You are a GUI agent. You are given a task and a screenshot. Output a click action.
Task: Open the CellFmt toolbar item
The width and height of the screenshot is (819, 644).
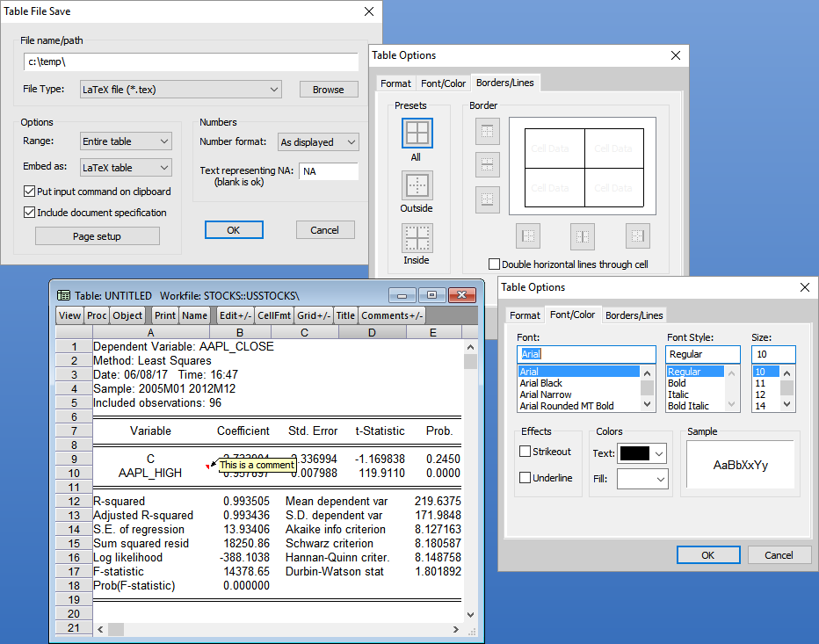274,315
